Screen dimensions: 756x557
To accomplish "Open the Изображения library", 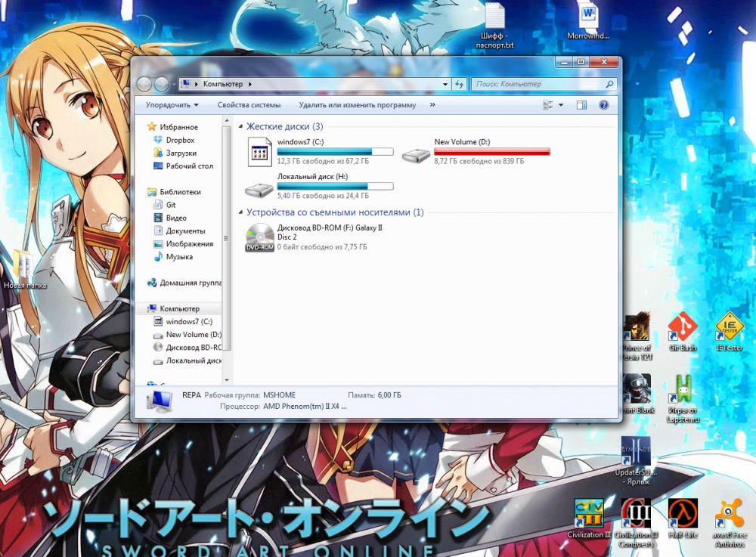I will tap(190, 244).
